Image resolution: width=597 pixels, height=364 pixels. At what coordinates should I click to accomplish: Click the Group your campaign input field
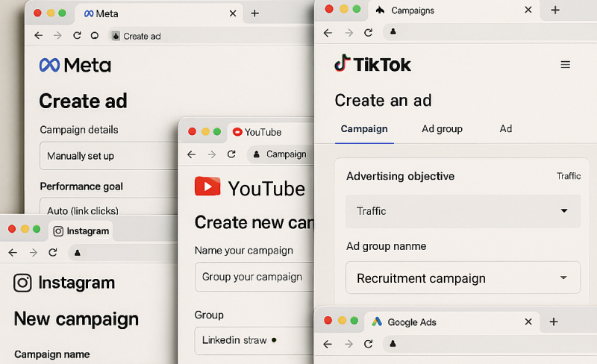[x=254, y=277]
